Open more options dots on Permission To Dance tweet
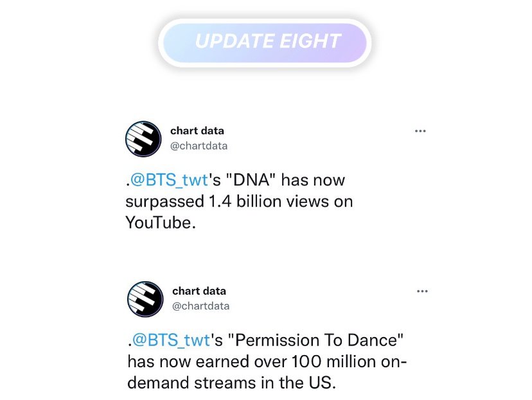Image resolution: width=532 pixels, height=400 pixels. (422, 291)
